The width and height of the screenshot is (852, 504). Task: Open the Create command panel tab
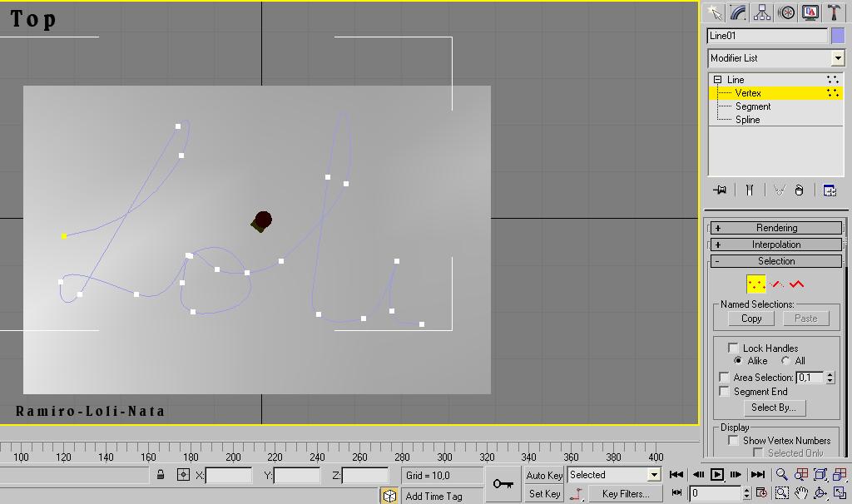tap(714, 12)
